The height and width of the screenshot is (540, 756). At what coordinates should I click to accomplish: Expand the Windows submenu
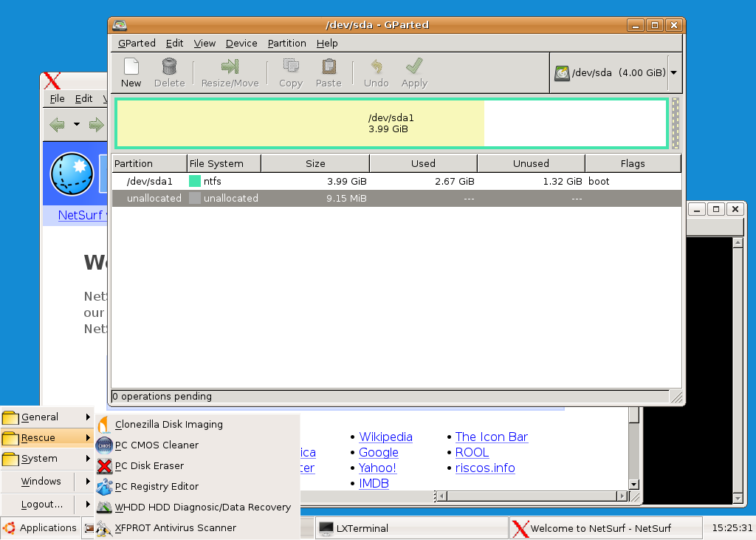point(47,481)
